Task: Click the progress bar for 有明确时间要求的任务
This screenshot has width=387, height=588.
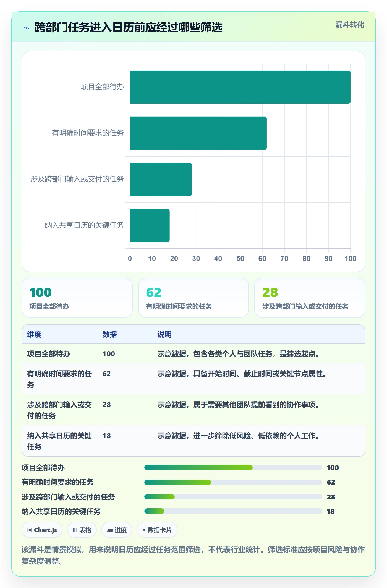Action: pos(233,482)
